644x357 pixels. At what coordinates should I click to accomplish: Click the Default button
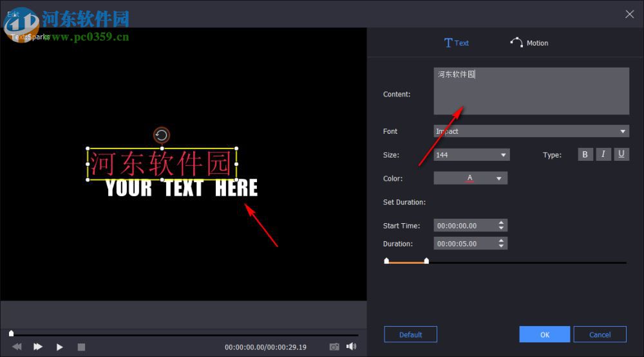(410, 334)
